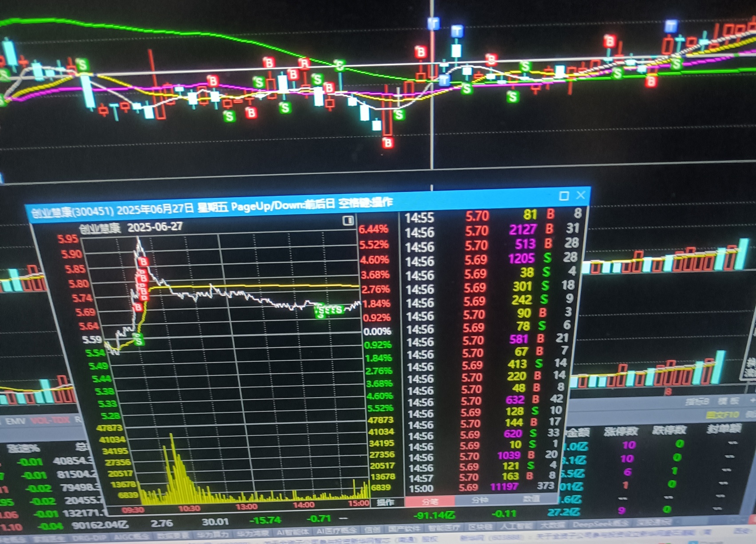Screen dimensions: 756x544
Task: Click the -91.14亿 value in the bottom row
Action: pyautogui.click(x=434, y=516)
